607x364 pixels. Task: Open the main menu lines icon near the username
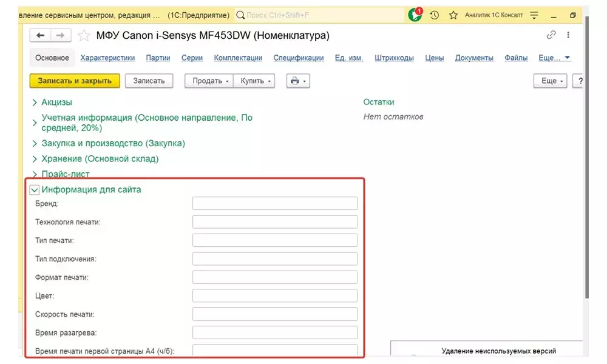tap(534, 14)
